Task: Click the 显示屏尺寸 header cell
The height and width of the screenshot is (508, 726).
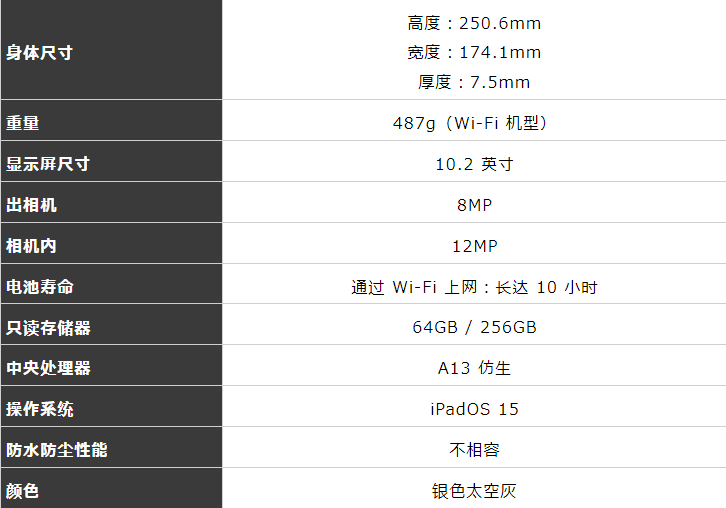Action: point(111,162)
